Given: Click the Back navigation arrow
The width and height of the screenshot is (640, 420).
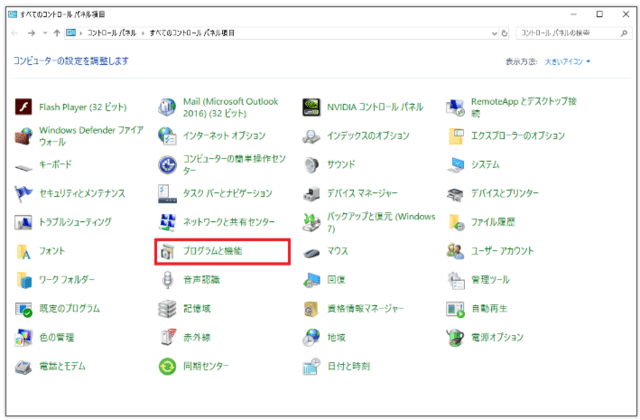Looking at the screenshot, I should pyautogui.click(x=15, y=33).
